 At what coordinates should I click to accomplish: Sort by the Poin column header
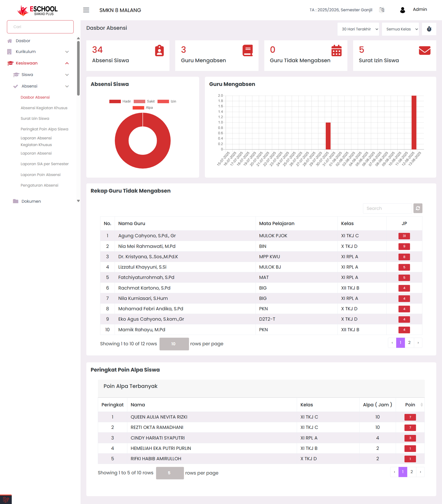(x=410, y=405)
